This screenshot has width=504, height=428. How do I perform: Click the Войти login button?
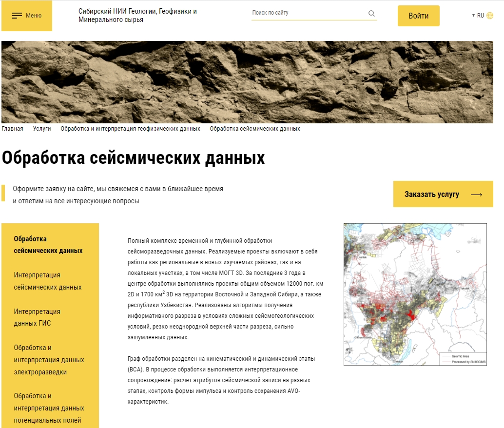(x=419, y=16)
